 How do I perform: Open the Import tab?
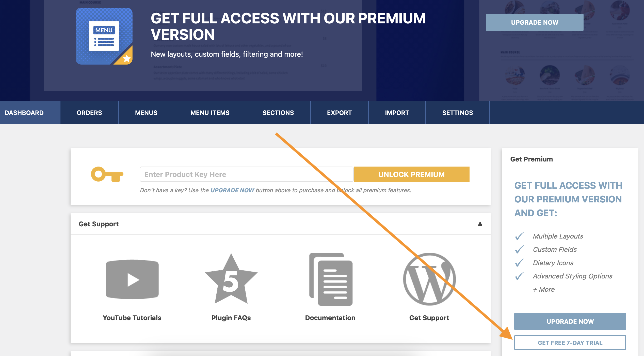tap(396, 112)
